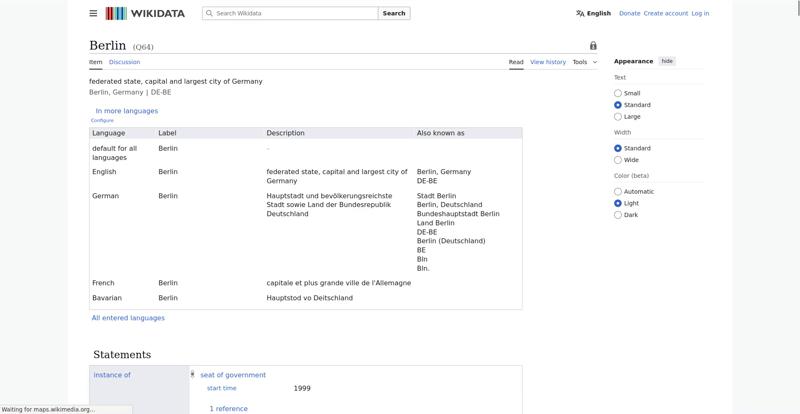Select Wide width option
Viewport: 800px width, 414px height.
(x=618, y=160)
